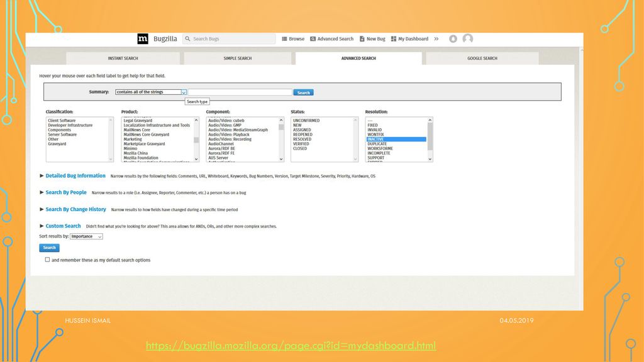Open Advanced Search in the header bar

(331, 38)
